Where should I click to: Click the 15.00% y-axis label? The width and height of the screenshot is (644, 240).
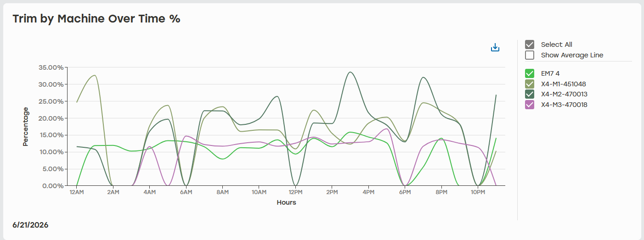51,135
